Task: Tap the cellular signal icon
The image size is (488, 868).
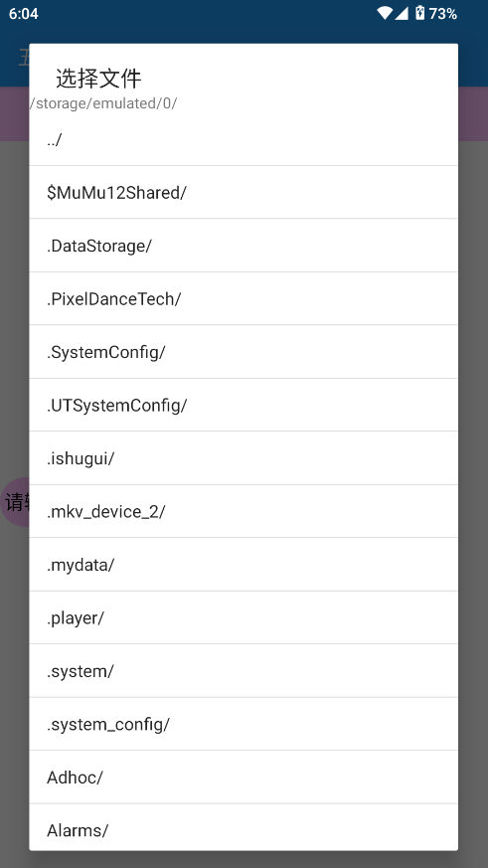Action: coord(402,13)
